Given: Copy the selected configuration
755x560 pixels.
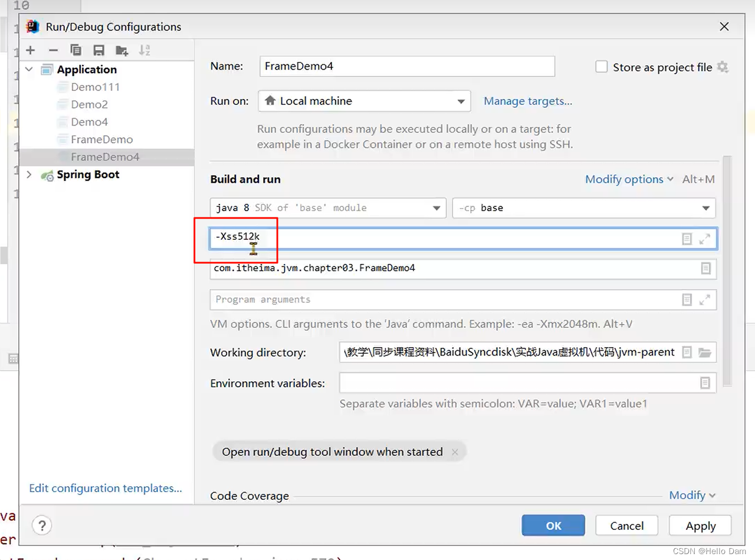Looking at the screenshot, I should [x=75, y=50].
